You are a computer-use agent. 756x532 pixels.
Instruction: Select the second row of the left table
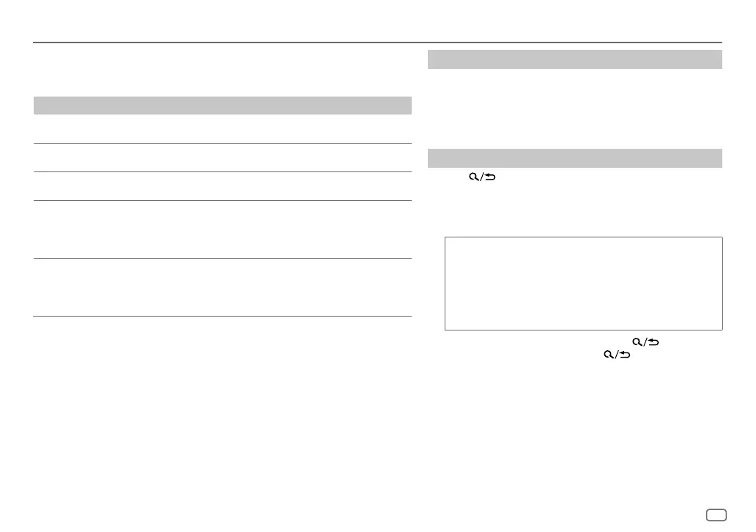tap(222, 158)
